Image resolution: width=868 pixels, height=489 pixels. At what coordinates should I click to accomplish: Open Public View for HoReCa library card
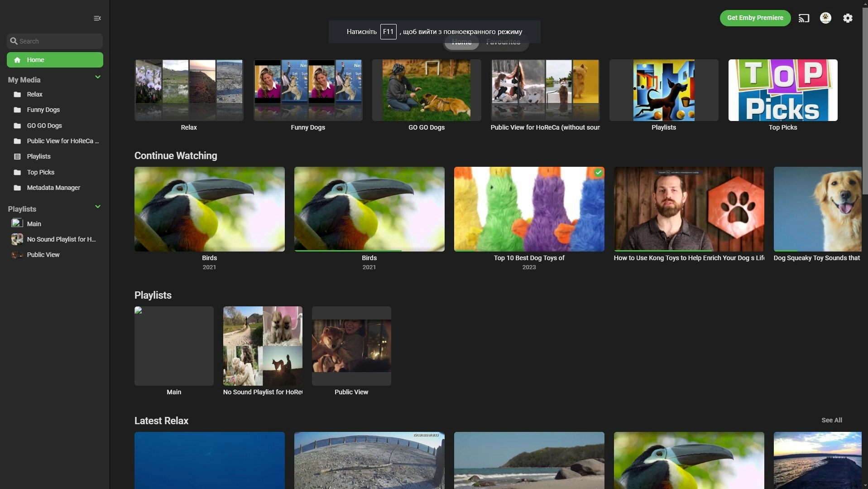pyautogui.click(x=545, y=90)
